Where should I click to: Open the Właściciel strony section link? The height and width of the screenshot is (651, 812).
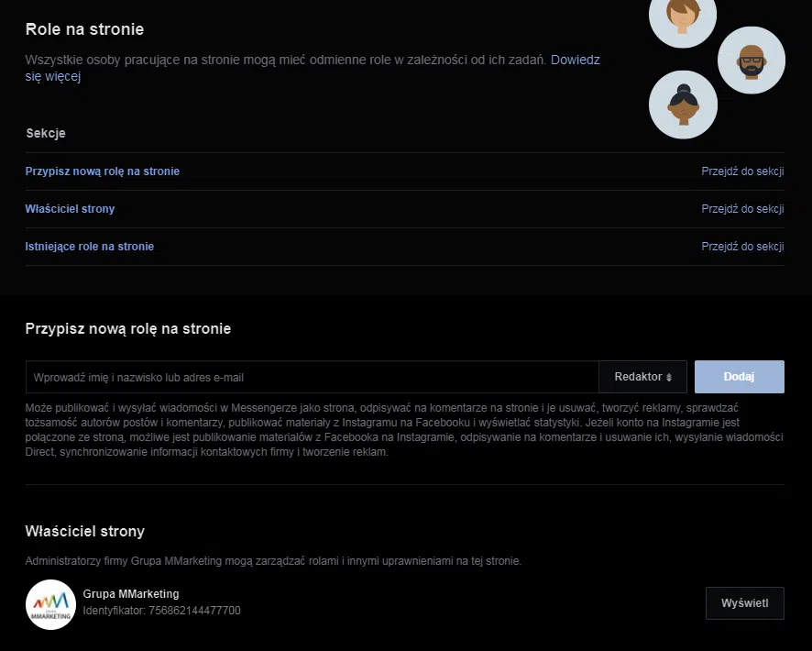coord(70,209)
